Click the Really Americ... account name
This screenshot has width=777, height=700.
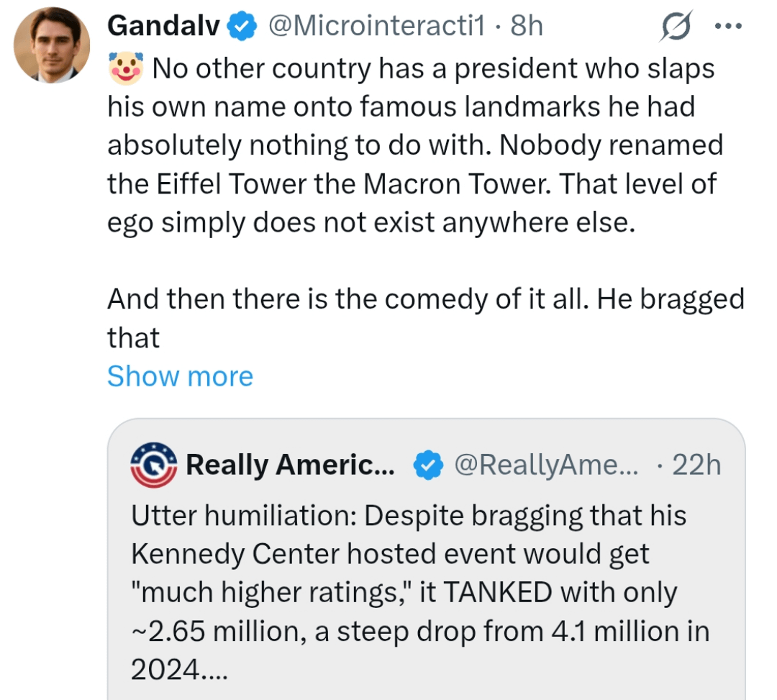click(x=290, y=465)
